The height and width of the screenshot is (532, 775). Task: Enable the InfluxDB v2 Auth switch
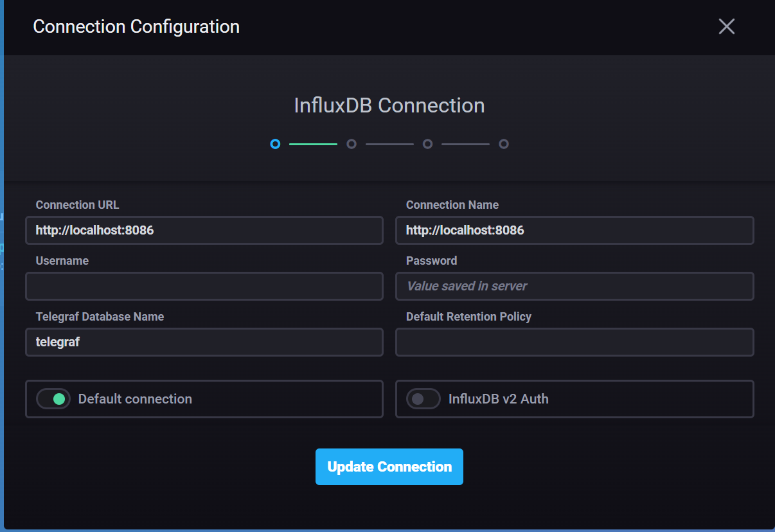423,399
